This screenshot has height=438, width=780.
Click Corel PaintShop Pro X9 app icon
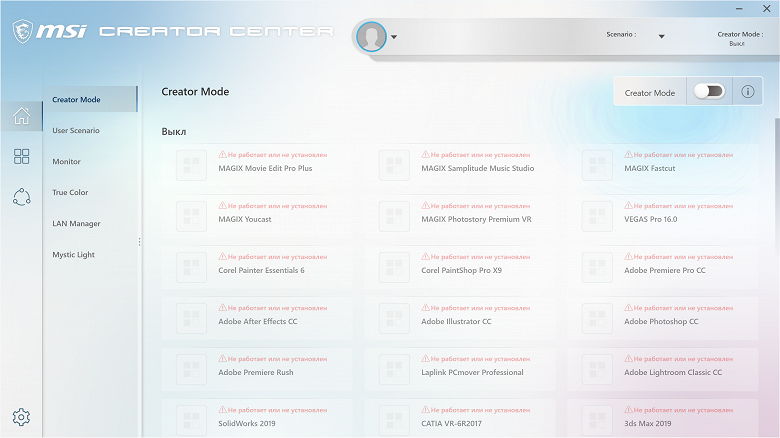click(394, 267)
